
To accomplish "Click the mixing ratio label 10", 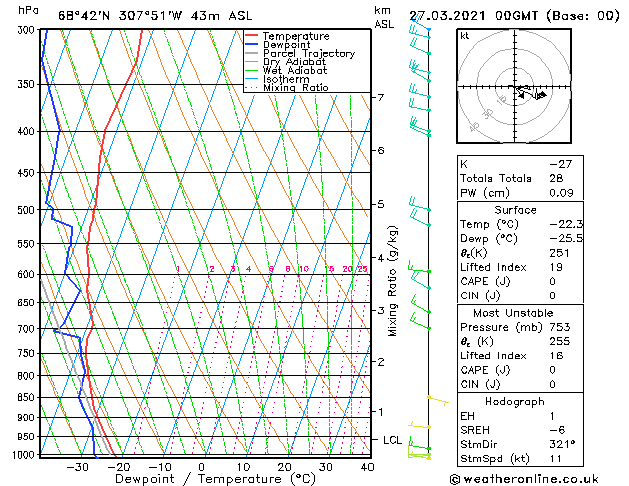I will point(304,269).
